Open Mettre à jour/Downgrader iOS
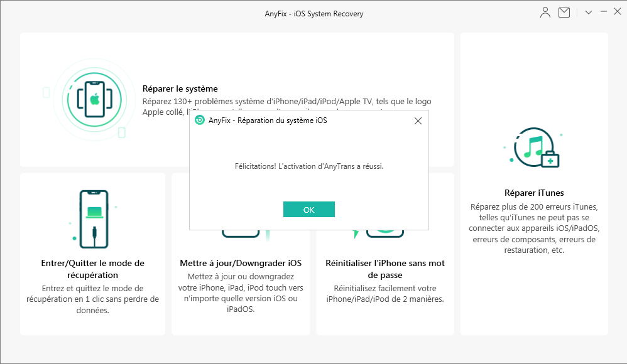 tap(241, 264)
